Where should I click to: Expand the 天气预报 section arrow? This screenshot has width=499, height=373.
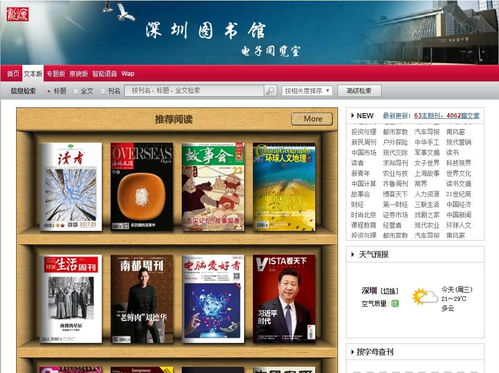point(353,255)
